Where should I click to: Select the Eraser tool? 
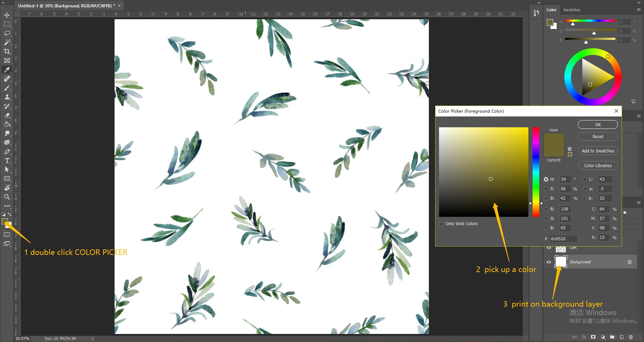pyautogui.click(x=7, y=115)
